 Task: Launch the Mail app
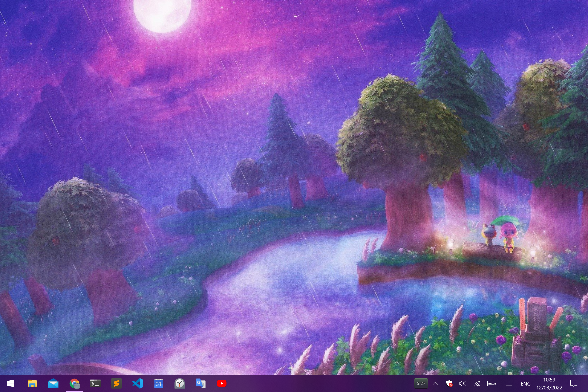point(53,383)
